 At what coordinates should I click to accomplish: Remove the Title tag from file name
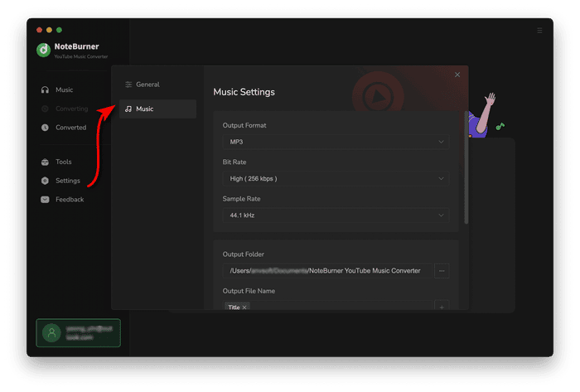244,307
